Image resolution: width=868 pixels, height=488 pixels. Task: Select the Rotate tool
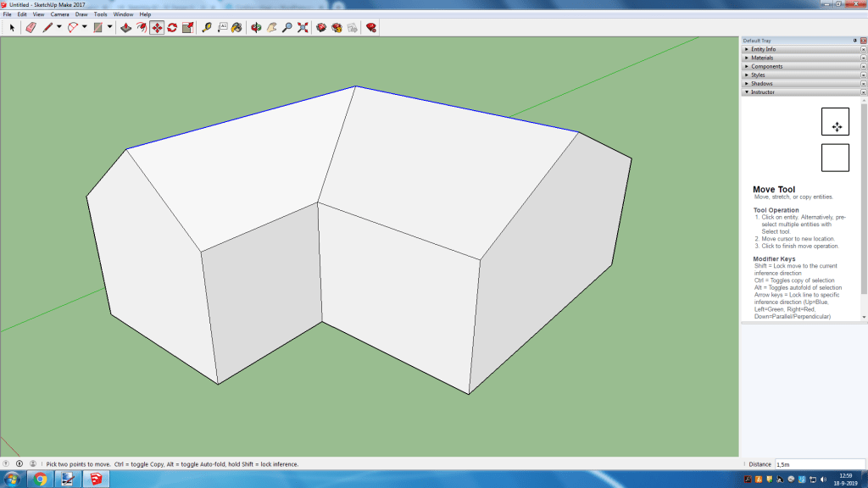(172, 27)
